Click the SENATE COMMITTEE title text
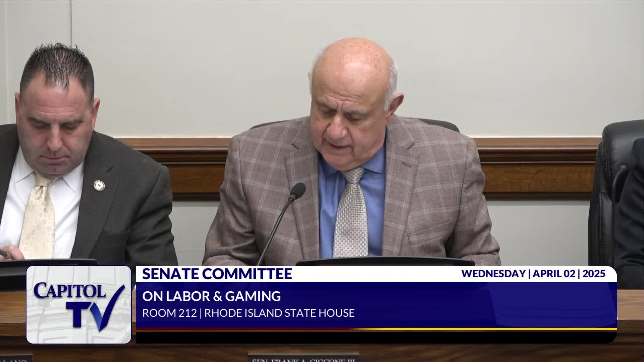The height and width of the screenshot is (362, 644). coord(217,274)
